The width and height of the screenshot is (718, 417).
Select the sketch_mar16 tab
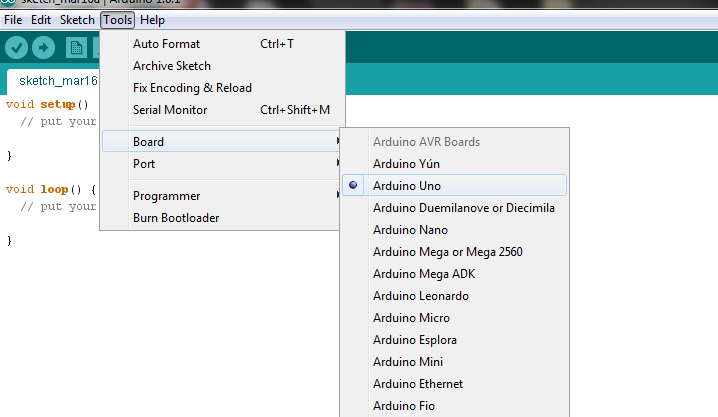pos(53,81)
